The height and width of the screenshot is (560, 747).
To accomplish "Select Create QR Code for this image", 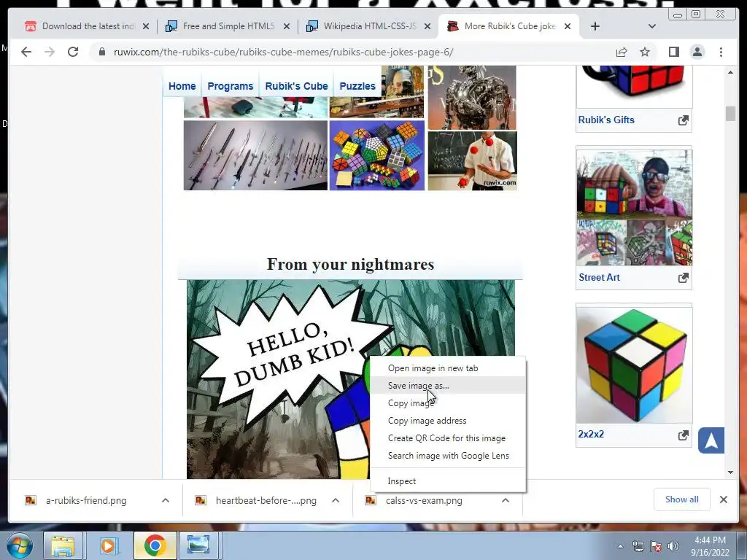I will pyautogui.click(x=448, y=438).
